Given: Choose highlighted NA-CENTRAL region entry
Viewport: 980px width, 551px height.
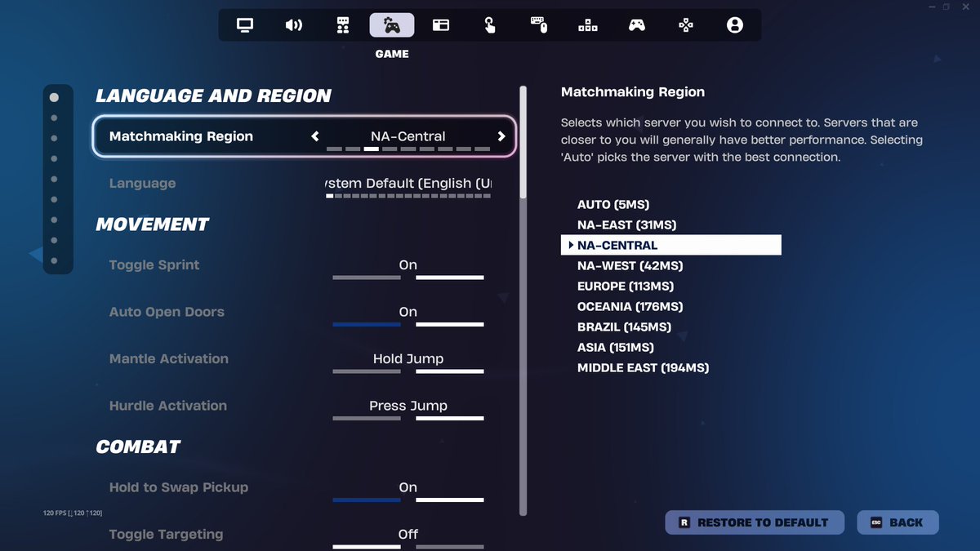Looking at the screenshot, I should pos(671,245).
